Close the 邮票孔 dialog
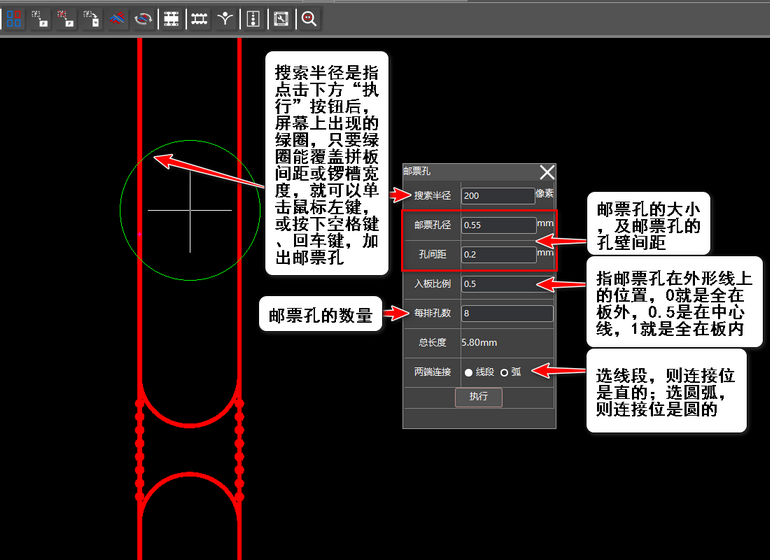Viewport: 770px width, 560px height. coord(546,172)
